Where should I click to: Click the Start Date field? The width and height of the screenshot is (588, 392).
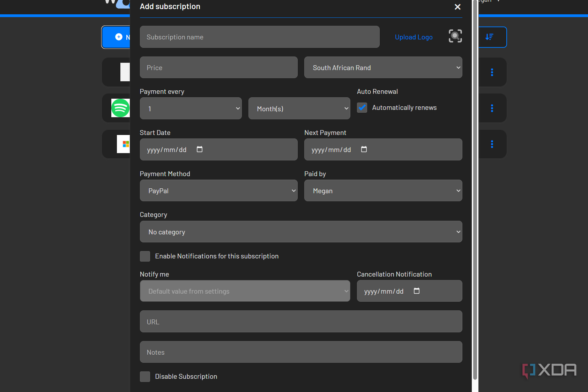[x=219, y=150]
